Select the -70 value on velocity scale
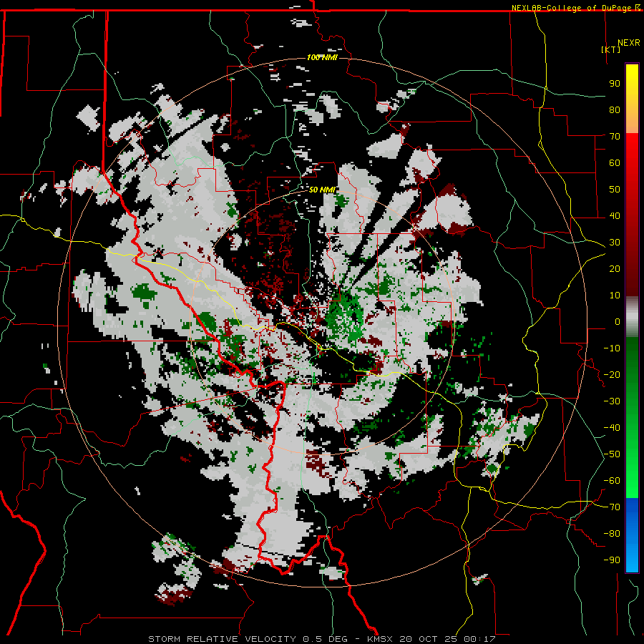 point(612,507)
